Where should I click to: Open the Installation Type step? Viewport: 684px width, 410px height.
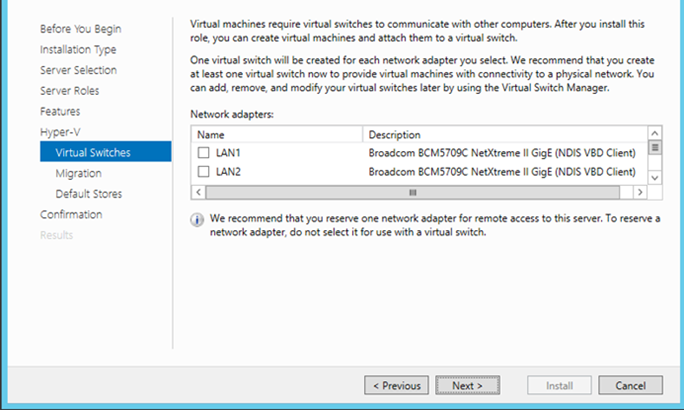[x=78, y=50]
